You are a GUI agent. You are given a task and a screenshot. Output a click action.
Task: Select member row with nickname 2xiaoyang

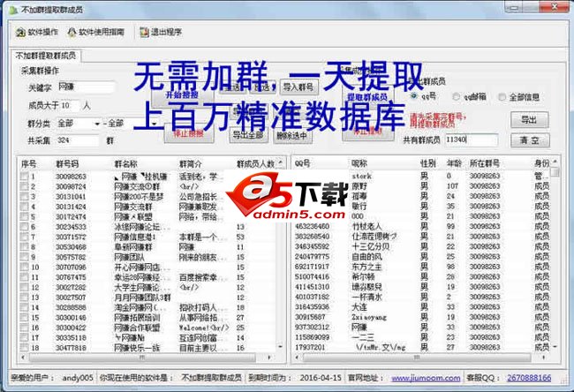click(421, 317)
